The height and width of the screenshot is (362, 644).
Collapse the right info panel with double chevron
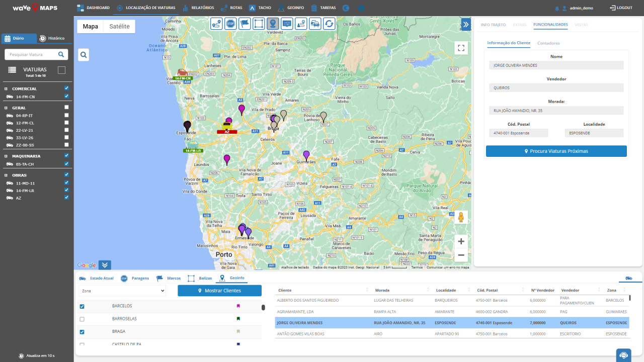[466, 25]
